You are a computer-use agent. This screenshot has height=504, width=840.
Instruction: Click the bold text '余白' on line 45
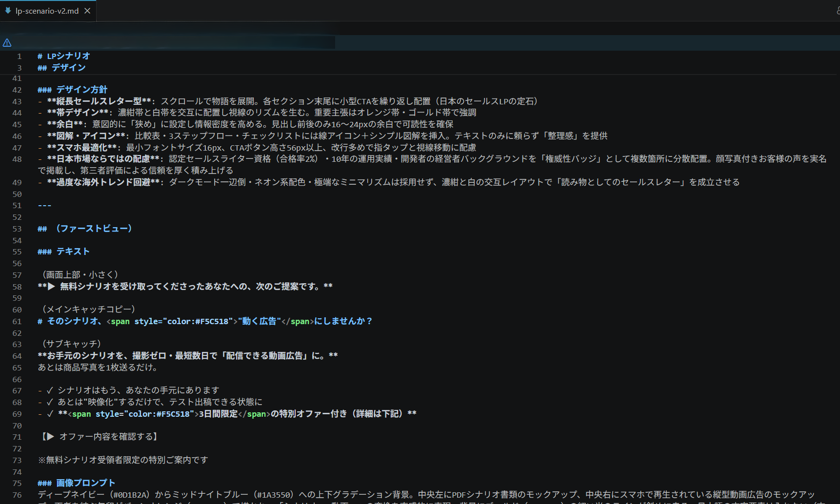(64, 124)
